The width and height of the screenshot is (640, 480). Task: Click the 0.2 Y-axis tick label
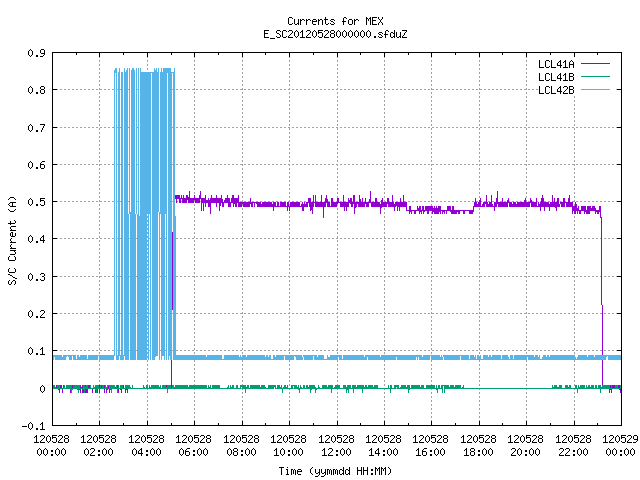coord(36,314)
